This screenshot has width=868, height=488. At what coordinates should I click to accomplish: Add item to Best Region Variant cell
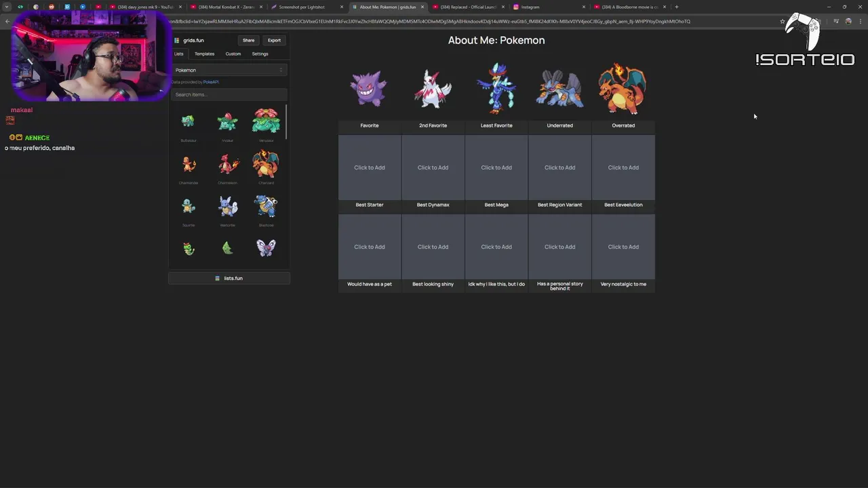(559, 167)
